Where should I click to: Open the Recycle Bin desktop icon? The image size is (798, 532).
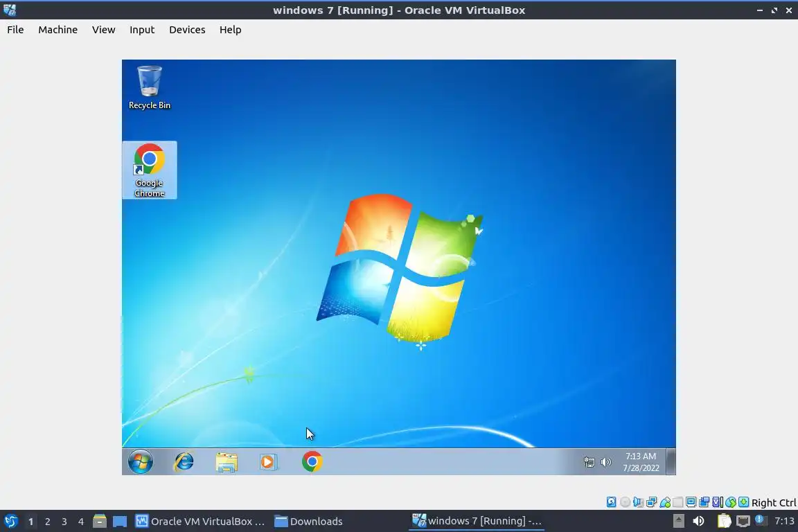pyautogui.click(x=149, y=87)
